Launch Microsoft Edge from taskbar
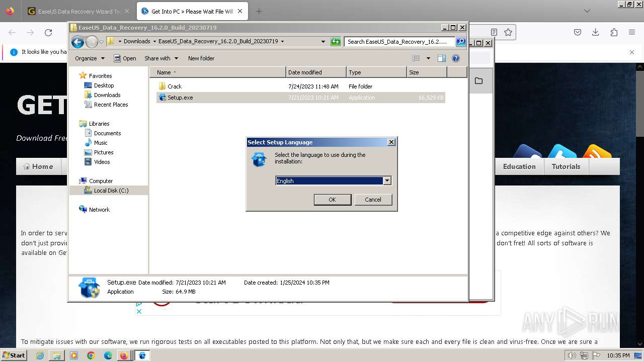The width and height of the screenshot is (644, 362). 108,355
